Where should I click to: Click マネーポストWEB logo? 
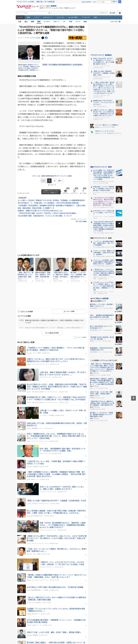point(77,38)
